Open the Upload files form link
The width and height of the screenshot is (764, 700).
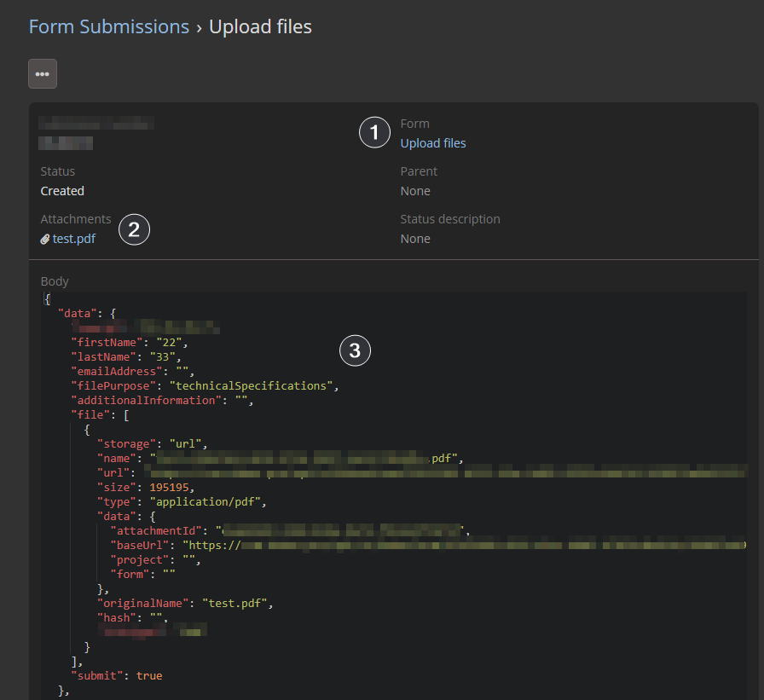pos(433,143)
